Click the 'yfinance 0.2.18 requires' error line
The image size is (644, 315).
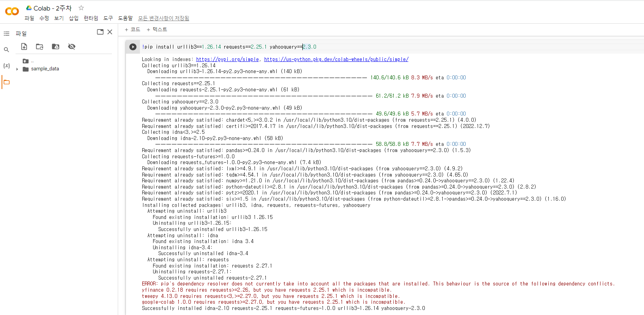point(267,290)
